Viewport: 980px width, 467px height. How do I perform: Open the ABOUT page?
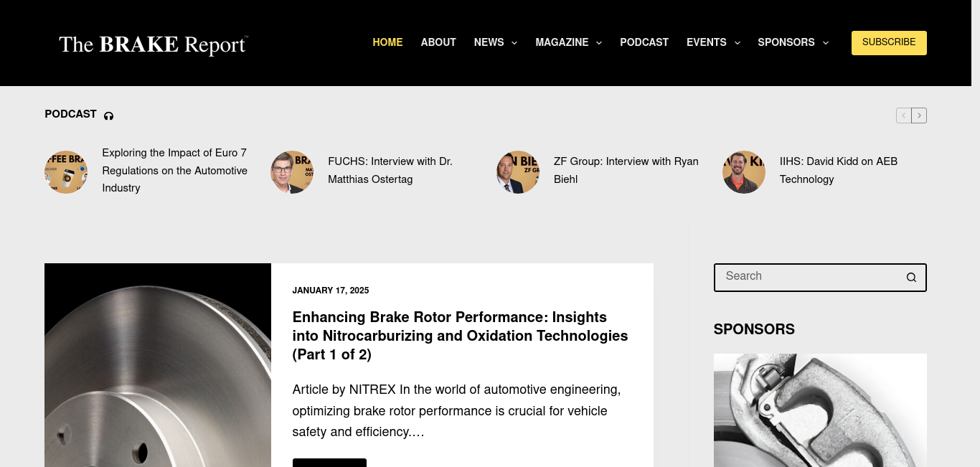(438, 43)
